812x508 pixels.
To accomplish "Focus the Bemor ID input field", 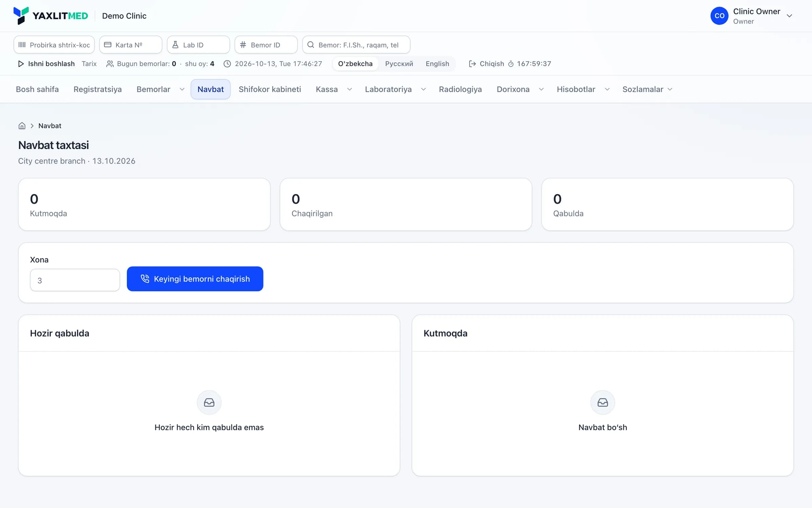I will click(266, 45).
